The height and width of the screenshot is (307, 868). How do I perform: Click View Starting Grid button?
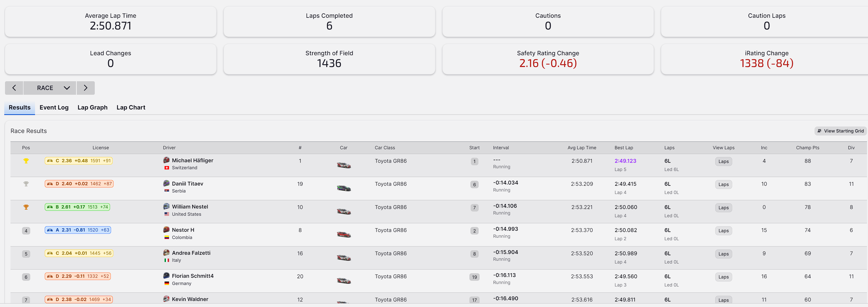point(840,131)
